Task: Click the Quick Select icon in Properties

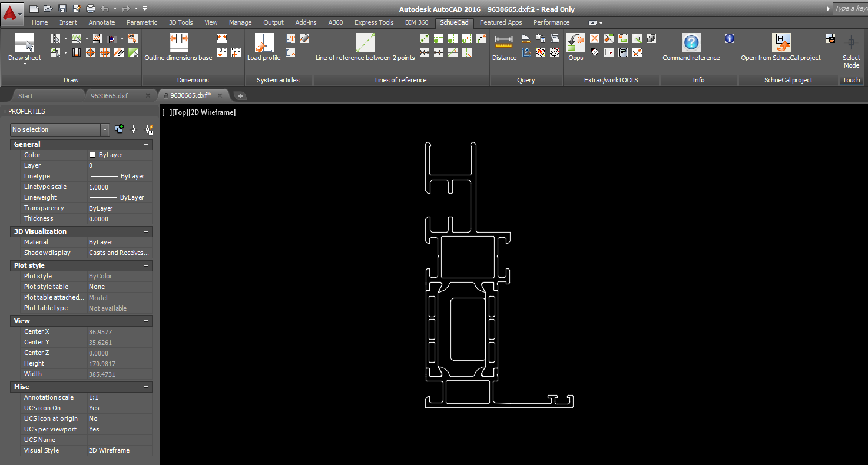Action: (x=149, y=129)
